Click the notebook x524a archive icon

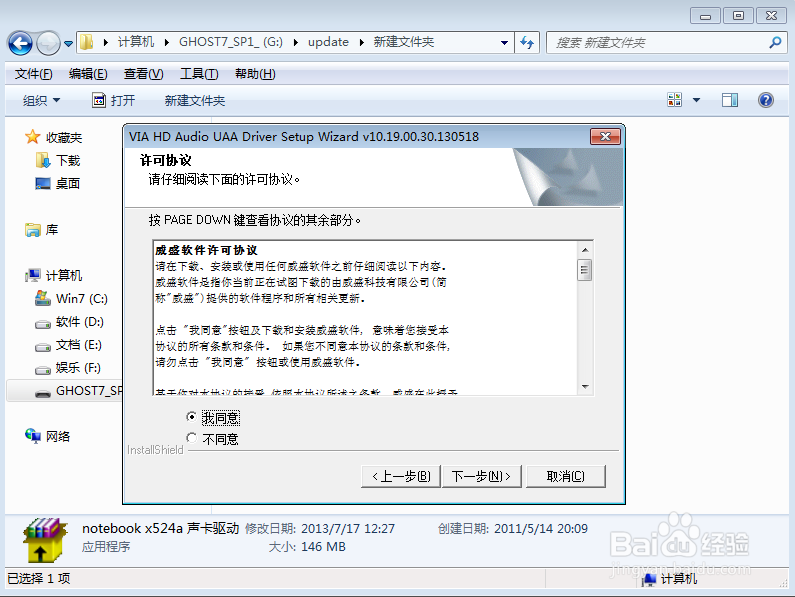[44, 540]
